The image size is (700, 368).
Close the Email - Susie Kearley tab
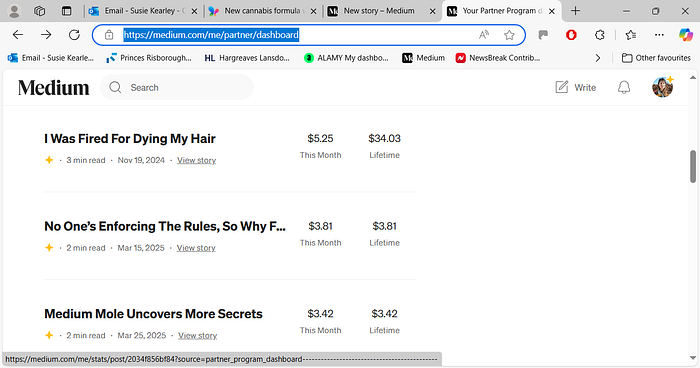point(194,11)
